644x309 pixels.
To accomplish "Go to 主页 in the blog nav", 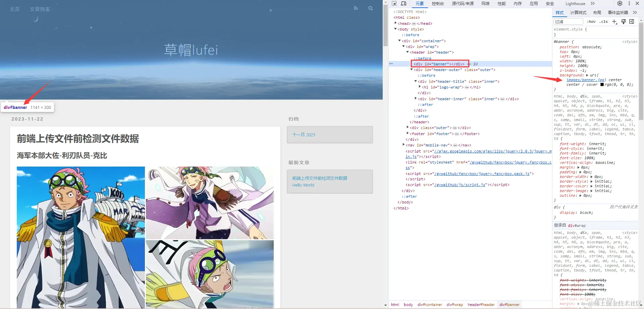I will [x=15, y=9].
